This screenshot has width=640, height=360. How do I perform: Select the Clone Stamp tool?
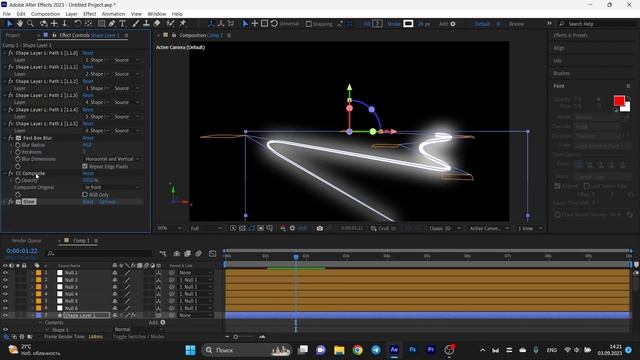[146, 24]
